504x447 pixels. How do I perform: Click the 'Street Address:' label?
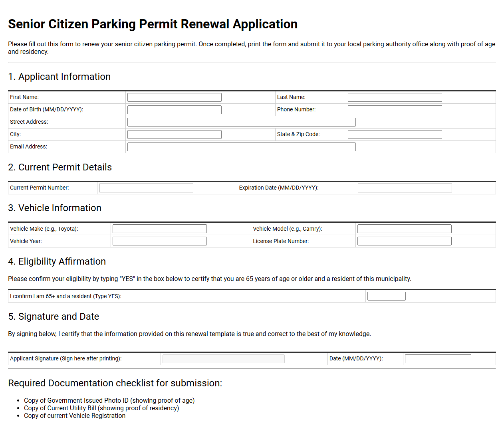[29, 122]
